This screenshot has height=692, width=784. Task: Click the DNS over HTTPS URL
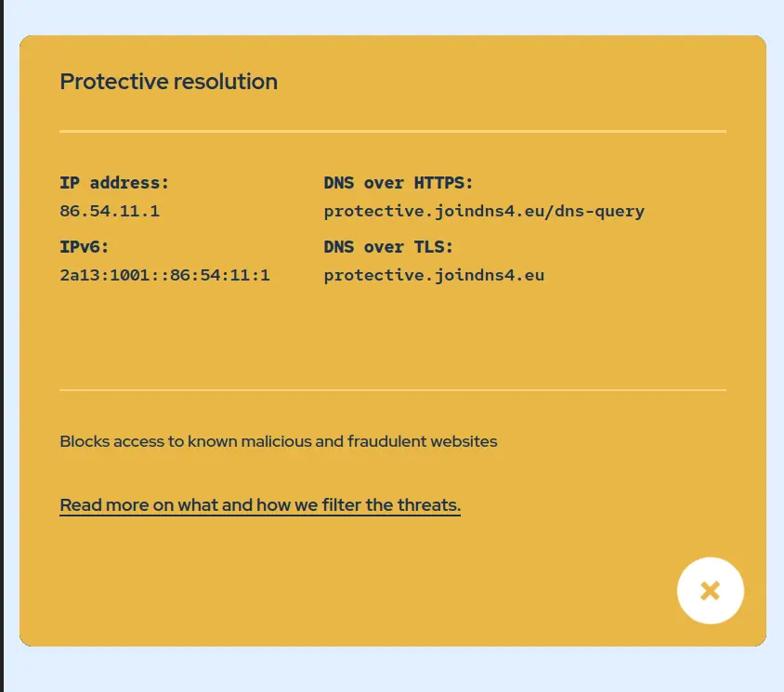[x=484, y=212]
